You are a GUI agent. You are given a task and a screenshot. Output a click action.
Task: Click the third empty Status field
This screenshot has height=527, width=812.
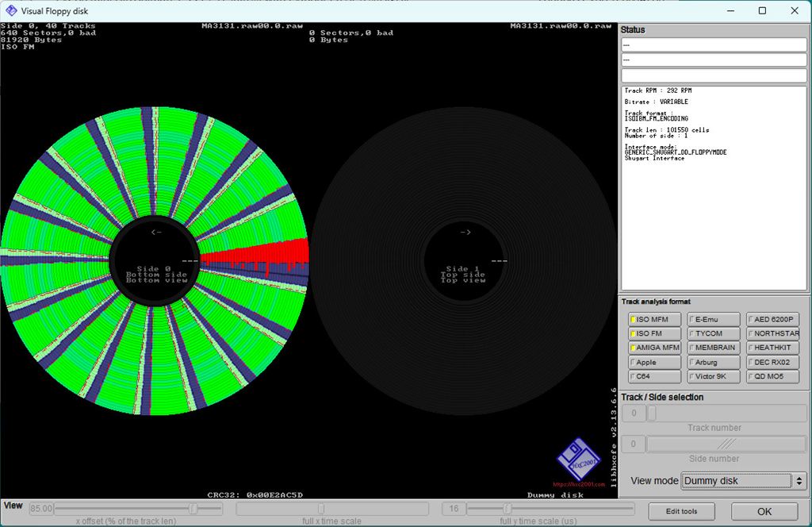pyautogui.click(x=714, y=75)
